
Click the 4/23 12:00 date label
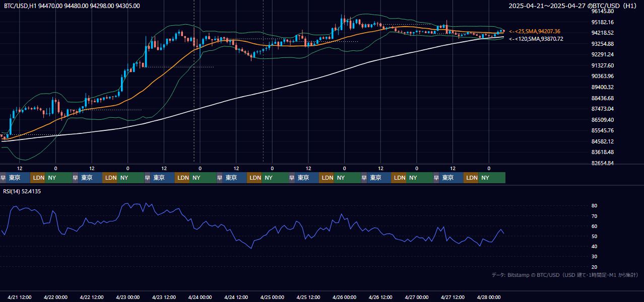coord(164,297)
